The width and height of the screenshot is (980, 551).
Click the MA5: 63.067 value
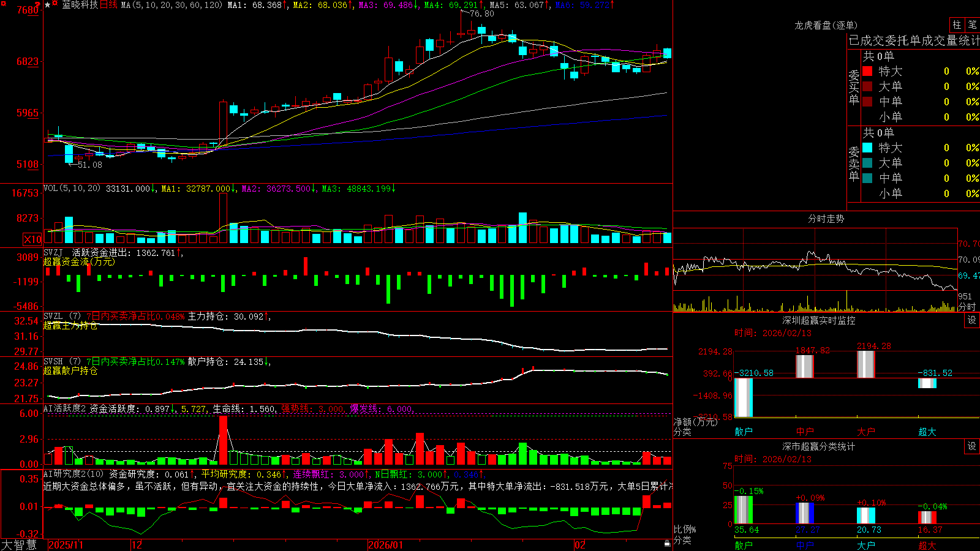pos(519,5)
